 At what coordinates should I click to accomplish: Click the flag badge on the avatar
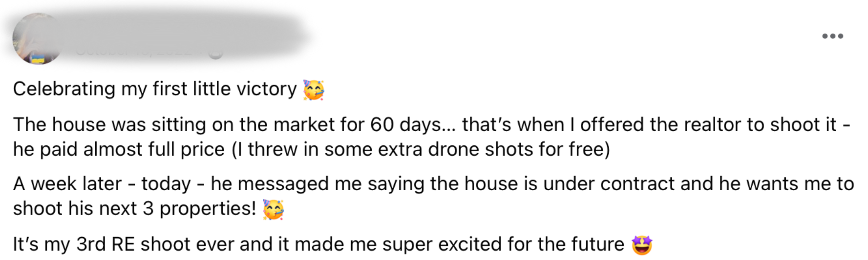[37, 60]
